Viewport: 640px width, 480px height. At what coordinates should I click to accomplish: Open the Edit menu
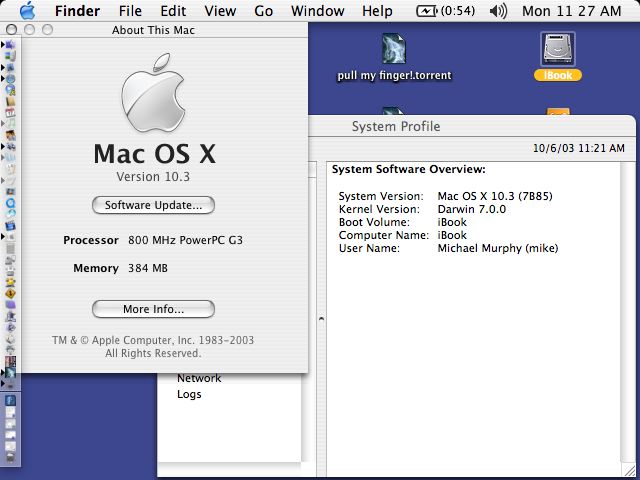coord(173,11)
